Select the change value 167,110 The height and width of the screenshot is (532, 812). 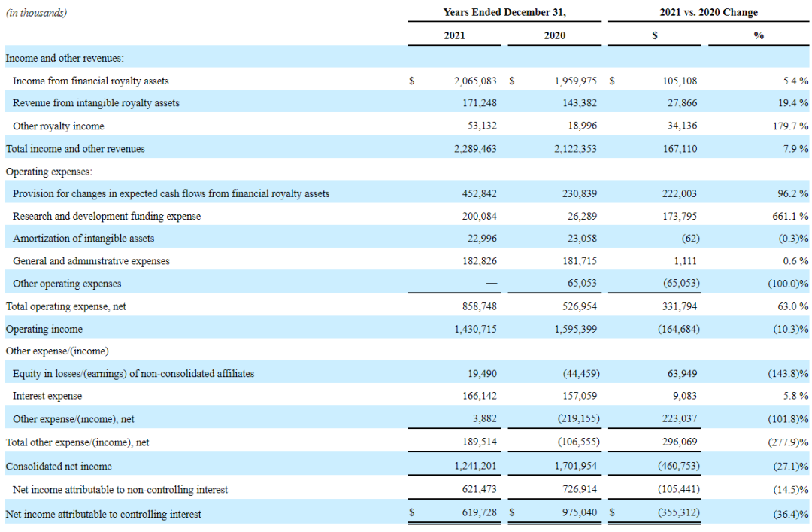(680, 149)
